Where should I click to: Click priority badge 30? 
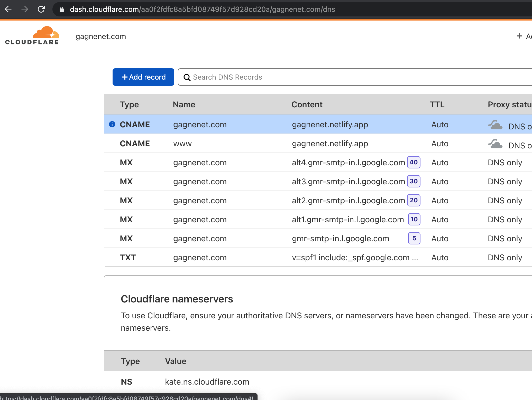(414, 181)
